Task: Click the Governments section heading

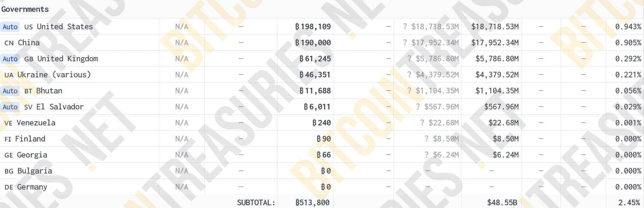Action: 25,9
